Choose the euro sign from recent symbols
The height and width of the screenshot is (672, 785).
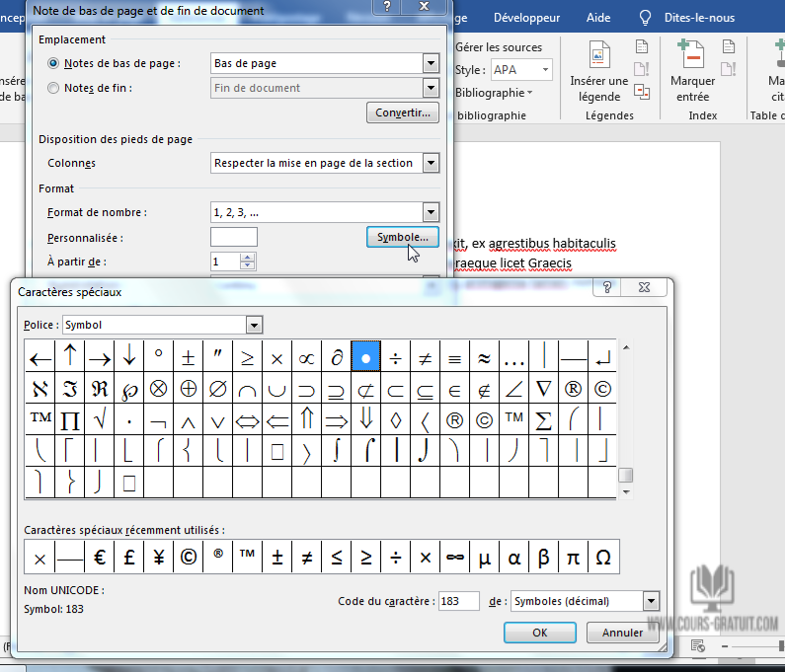pos(99,558)
